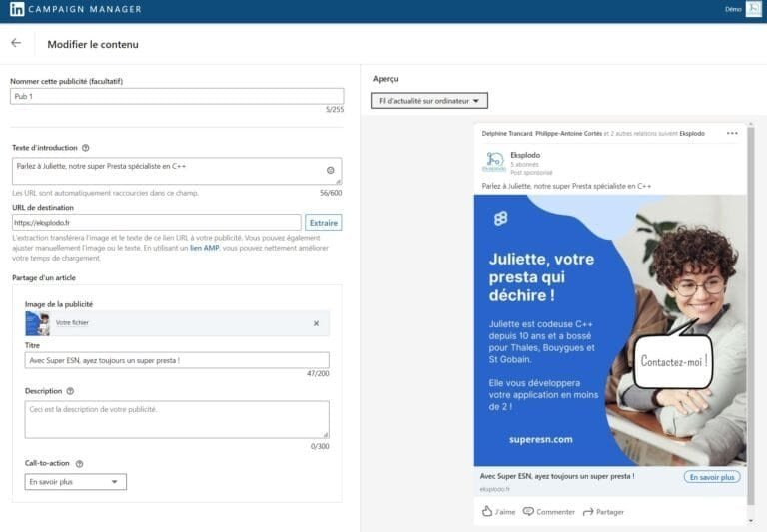Click the Aperçu label
This screenshot has height=532, width=767.
385,79
